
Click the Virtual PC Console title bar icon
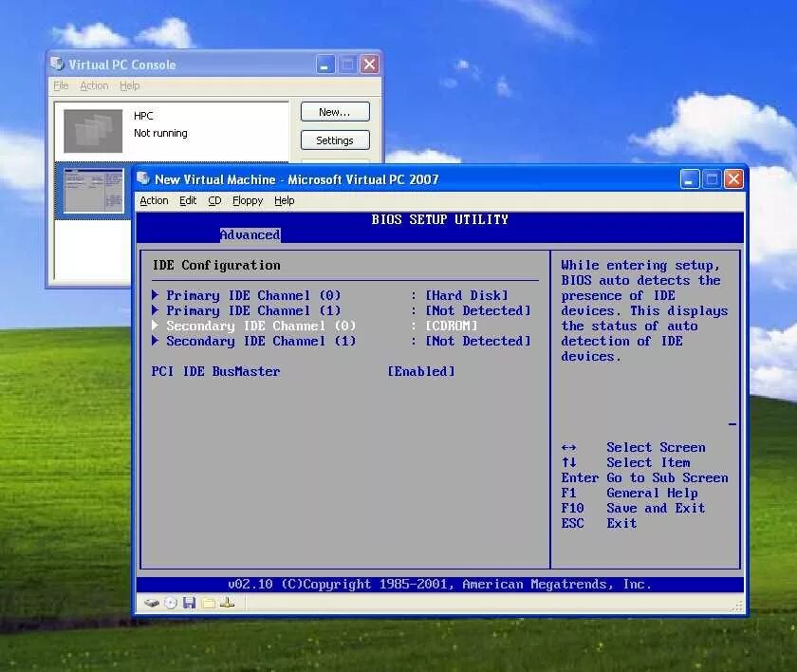pyautogui.click(x=57, y=64)
